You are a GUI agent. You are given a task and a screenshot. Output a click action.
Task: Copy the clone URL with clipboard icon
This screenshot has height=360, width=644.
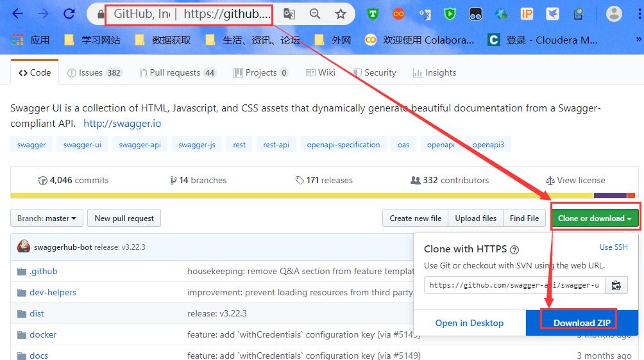pyautogui.click(x=616, y=286)
